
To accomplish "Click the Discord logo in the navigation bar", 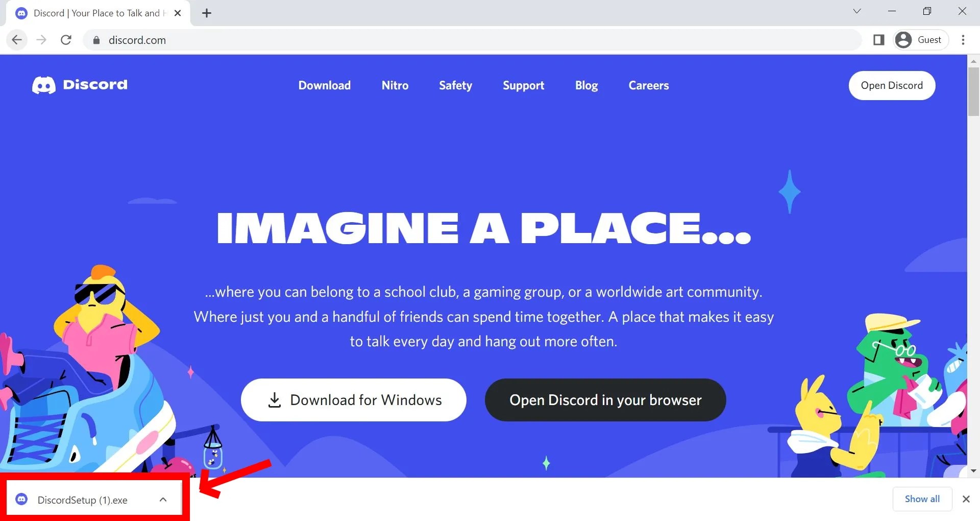I will 79,85.
